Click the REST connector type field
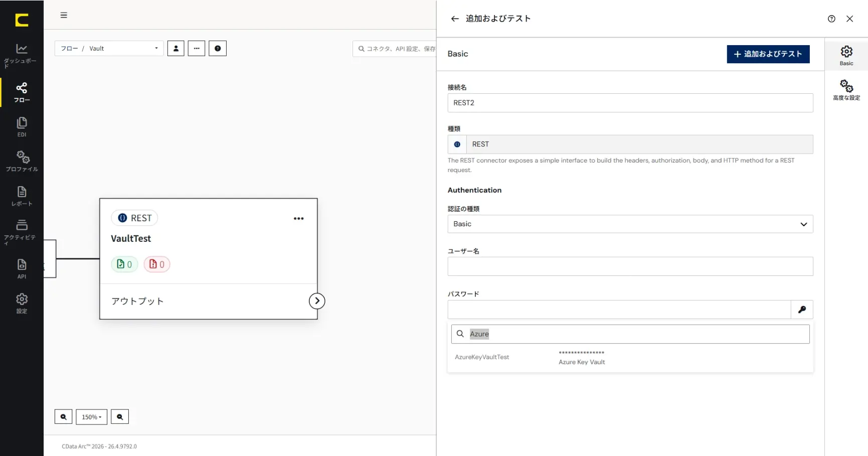The width and height of the screenshot is (868, 456). (x=630, y=144)
